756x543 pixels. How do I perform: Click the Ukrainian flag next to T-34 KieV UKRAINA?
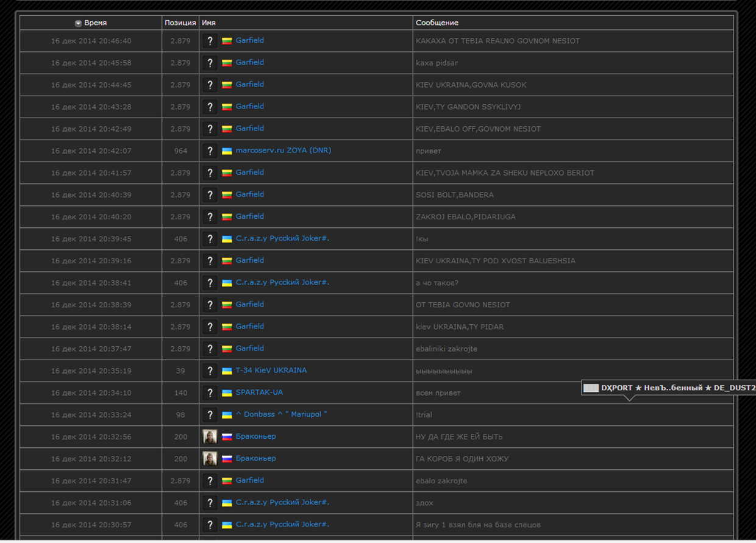pyautogui.click(x=227, y=371)
